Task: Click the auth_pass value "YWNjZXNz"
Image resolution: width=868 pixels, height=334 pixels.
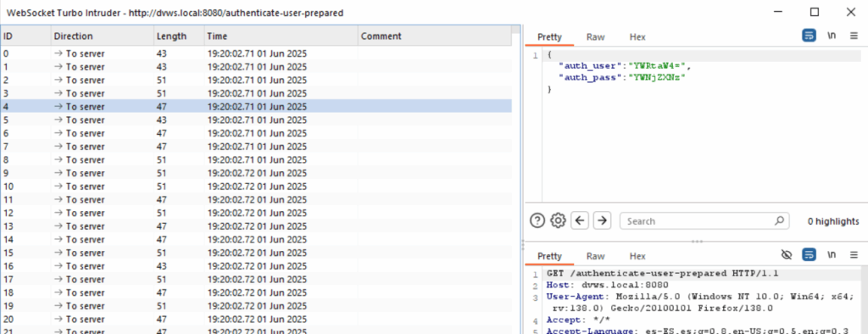Action: [656, 77]
